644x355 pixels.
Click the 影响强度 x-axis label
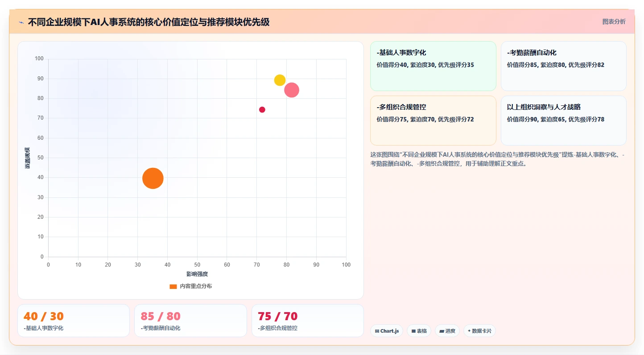(x=197, y=274)
